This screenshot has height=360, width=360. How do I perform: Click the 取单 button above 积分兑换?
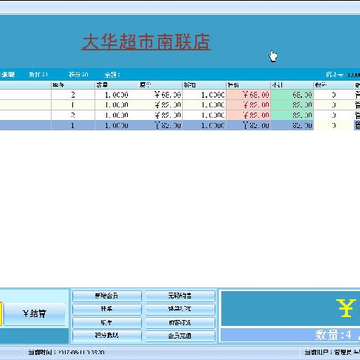click(107, 323)
